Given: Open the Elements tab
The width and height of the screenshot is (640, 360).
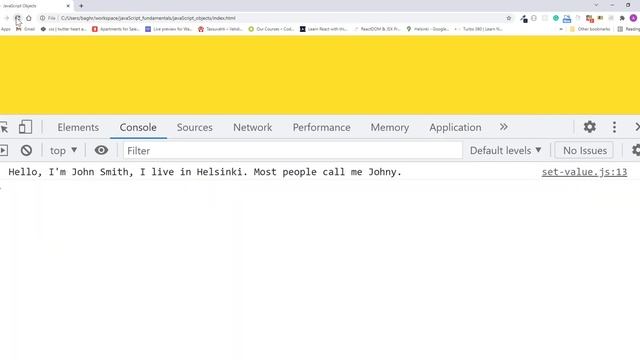Looking at the screenshot, I should (x=78, y=127).
